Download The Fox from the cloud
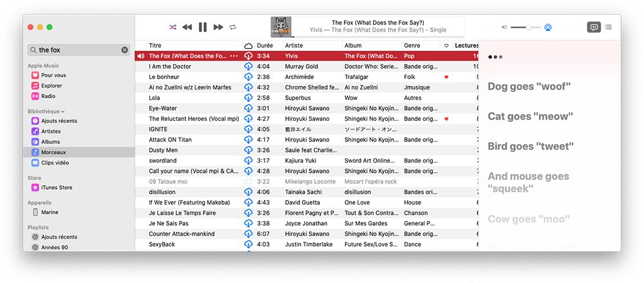This screenshot has height=283, width=644. [x=248, y=56]
